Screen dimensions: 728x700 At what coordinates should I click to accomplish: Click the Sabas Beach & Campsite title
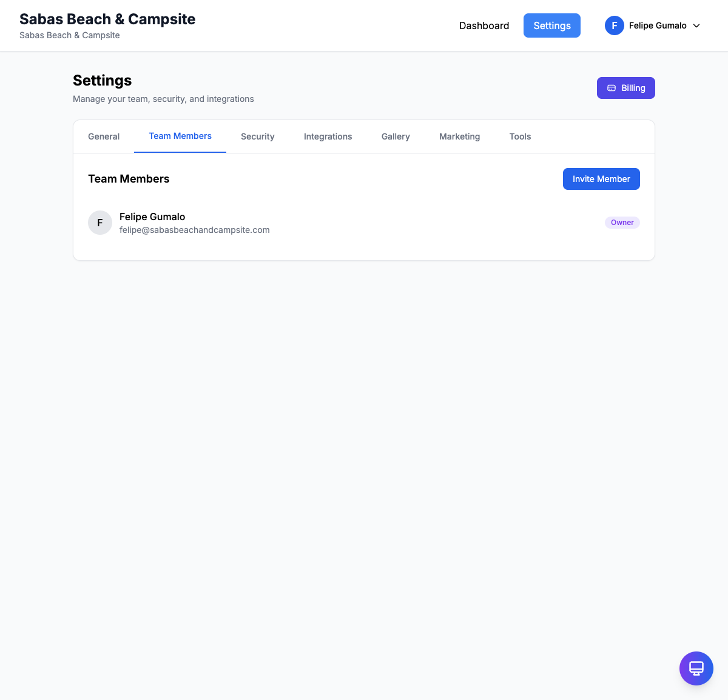[107, 19]
